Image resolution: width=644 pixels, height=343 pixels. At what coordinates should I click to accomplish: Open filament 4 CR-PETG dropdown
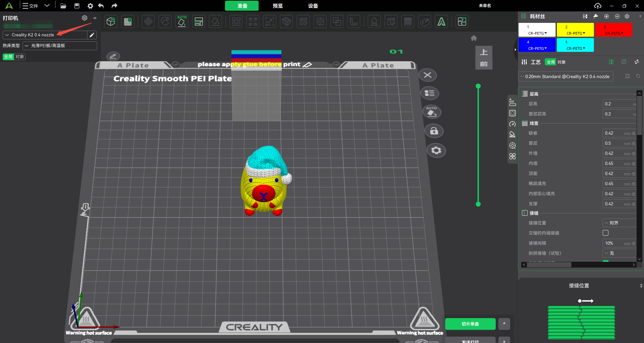click(537, 48)
